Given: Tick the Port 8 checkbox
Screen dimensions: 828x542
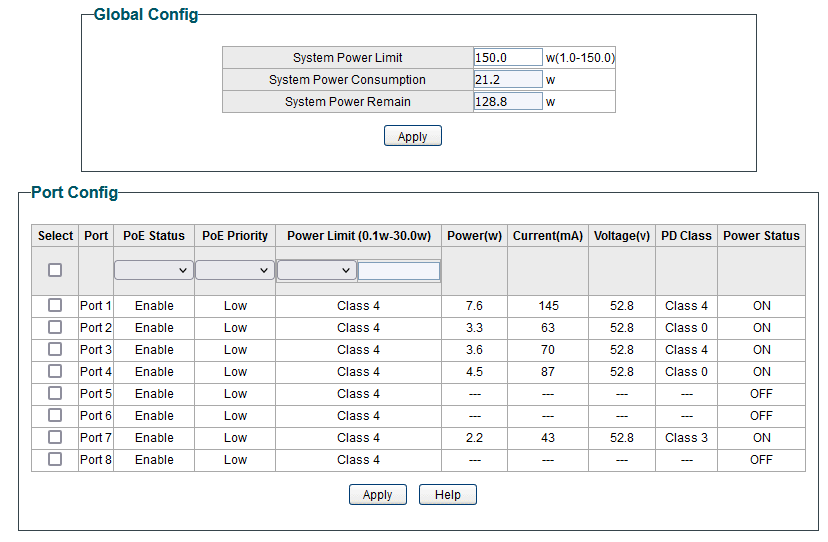Looking at the screenshot, I should click(55, 459).
